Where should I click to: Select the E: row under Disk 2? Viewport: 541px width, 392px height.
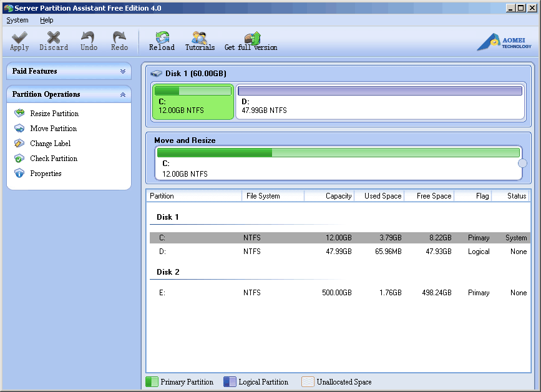340,293
